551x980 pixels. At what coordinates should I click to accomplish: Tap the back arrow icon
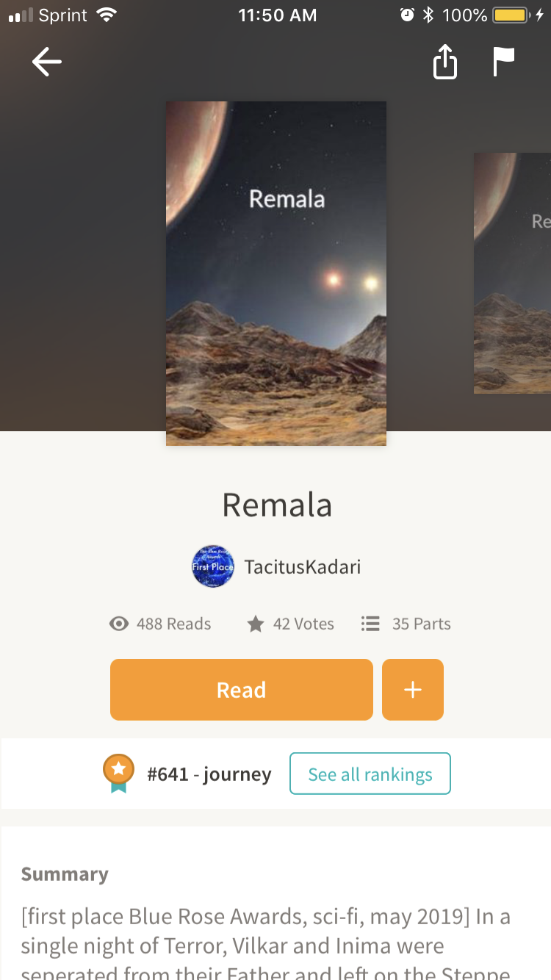click(47, 62)
